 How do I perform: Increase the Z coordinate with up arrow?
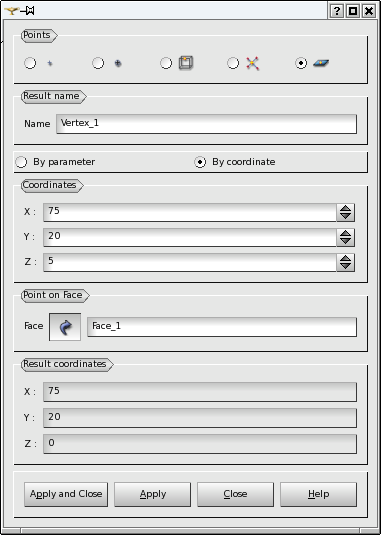[346, 258]
